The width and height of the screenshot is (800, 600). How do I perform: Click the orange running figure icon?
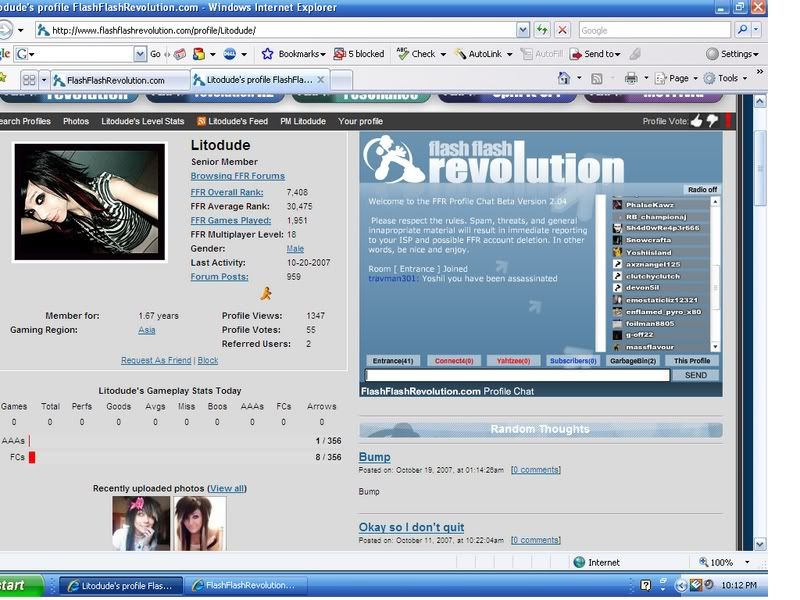(x=265, y=293)
